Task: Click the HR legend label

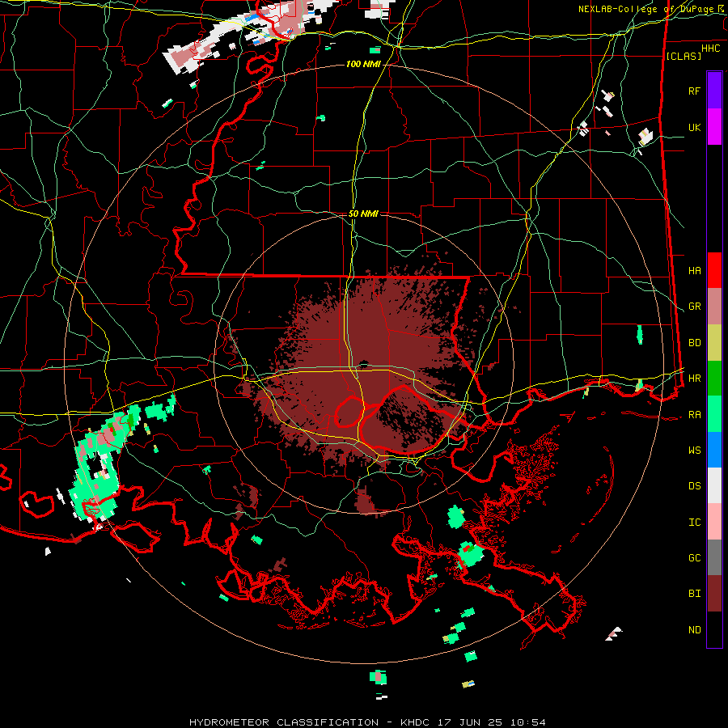Action: point(695,379)
